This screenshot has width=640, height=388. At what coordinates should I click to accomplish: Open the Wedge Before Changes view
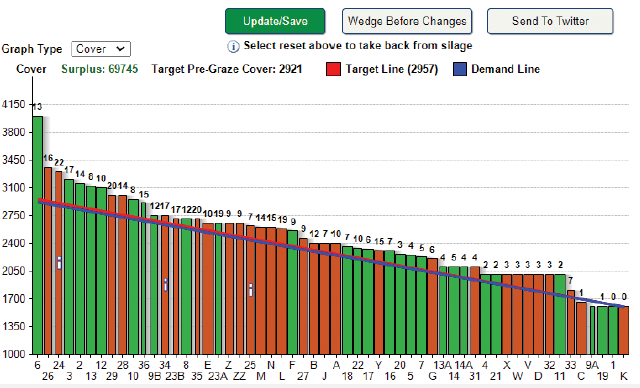[407, 21]
